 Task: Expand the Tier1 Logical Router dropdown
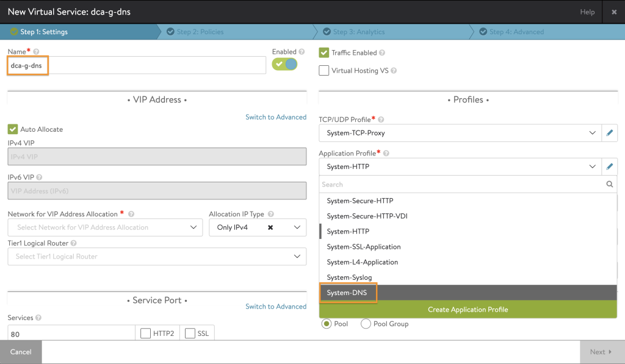coord(157,257)
